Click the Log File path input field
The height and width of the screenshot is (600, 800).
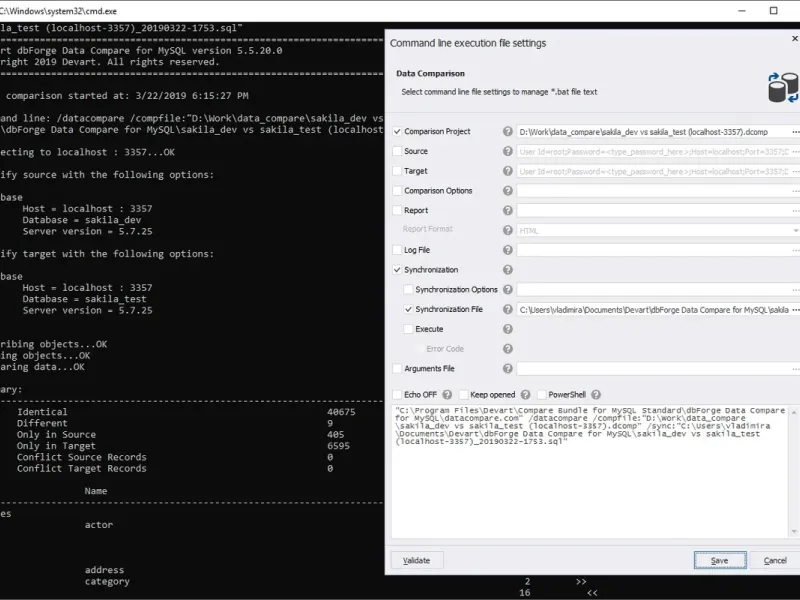click(x=654, y=250)
